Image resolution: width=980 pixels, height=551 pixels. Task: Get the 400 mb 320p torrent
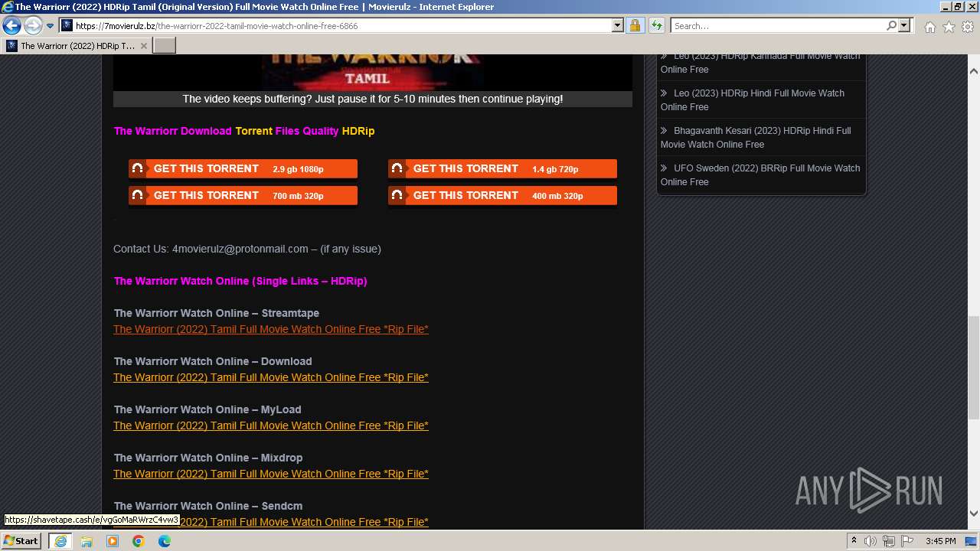click(502, 196)
